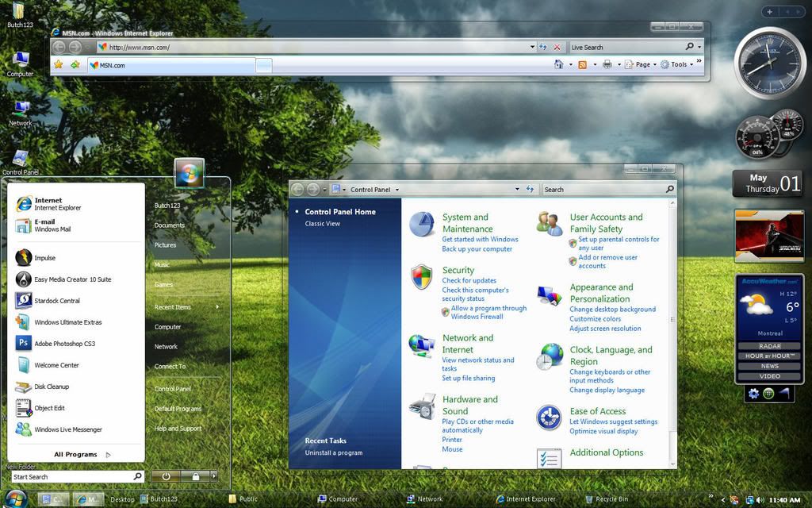Click System and Maintenance icon
812x508 pixels.
[422, 224]
